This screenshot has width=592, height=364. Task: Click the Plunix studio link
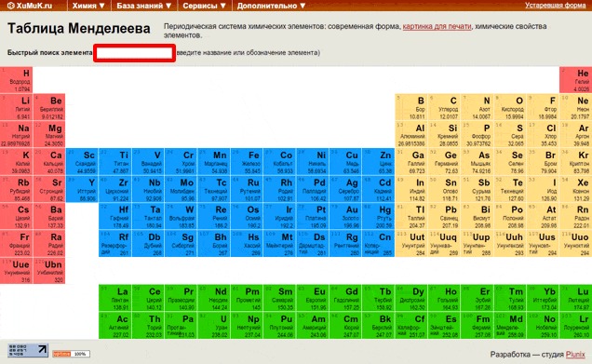click(575, 354)
